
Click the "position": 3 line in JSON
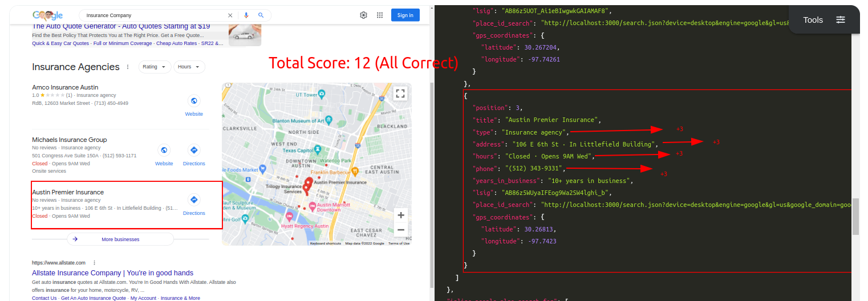pos(497,108)
